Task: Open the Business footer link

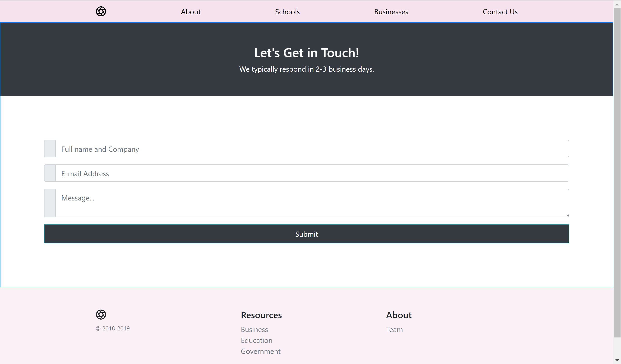Action: point(254,330)
